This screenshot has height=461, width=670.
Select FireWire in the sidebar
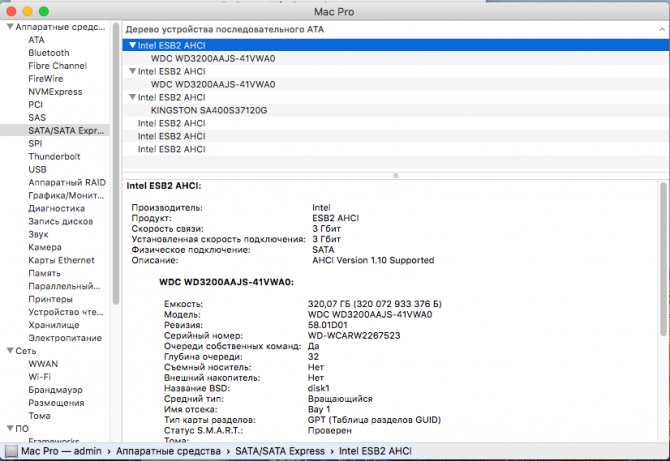pyautogui.click(x=45, y=79)
